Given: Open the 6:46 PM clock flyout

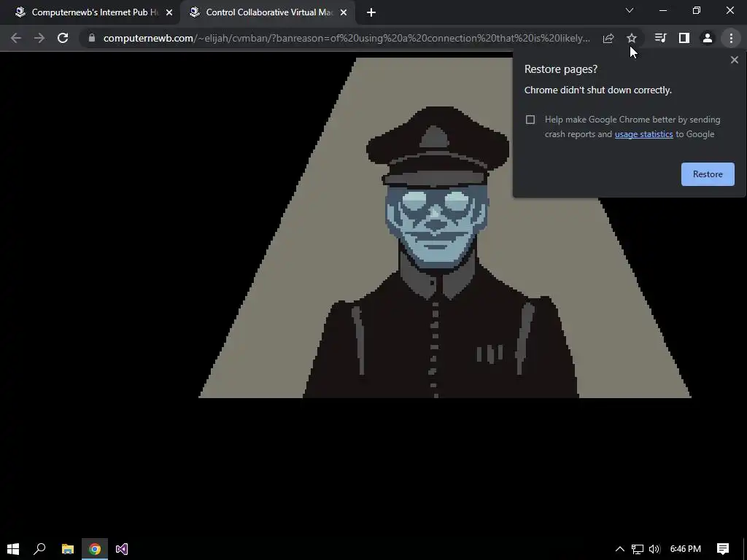Looking at the screenshot, I should [x=685, y=549].
